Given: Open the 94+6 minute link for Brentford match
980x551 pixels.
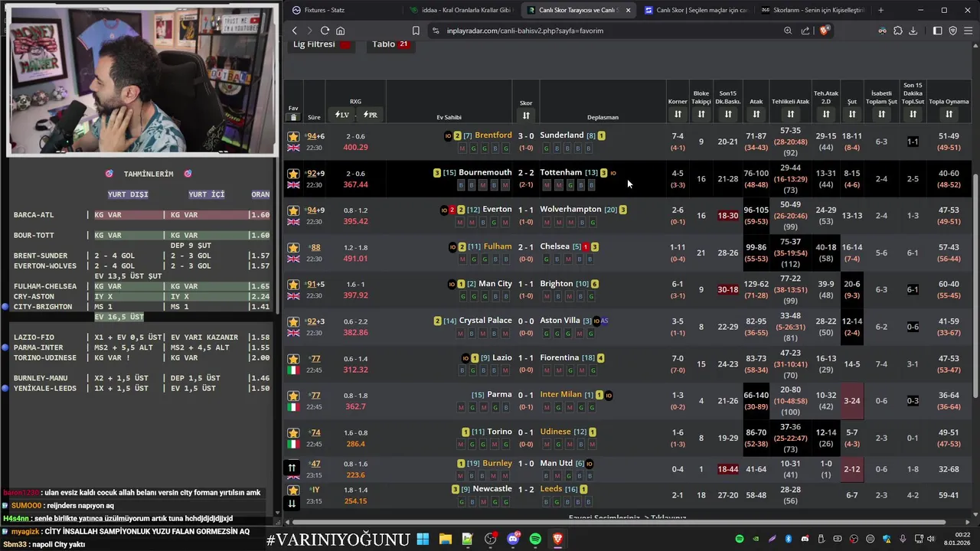Looking at the screenshot, I should click(315, 136).
